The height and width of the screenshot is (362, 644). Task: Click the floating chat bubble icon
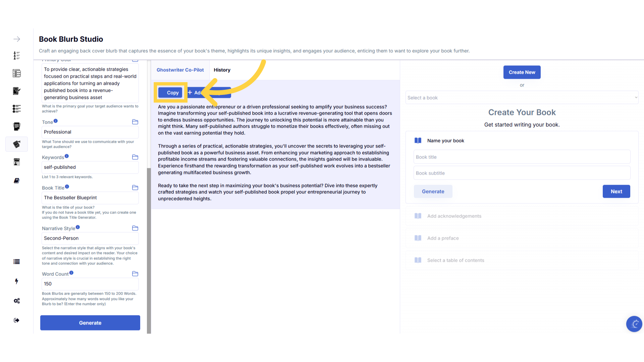point(634,324)
